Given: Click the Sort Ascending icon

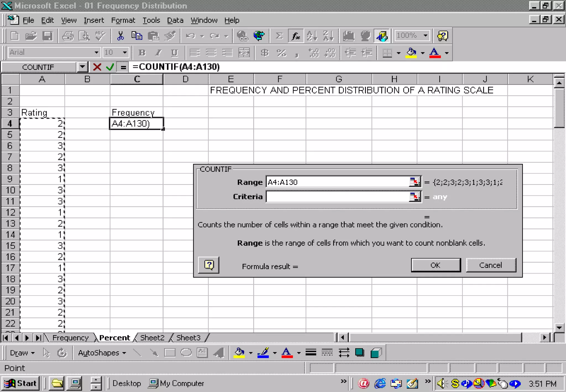Looking at the screenshot, I should pos(312,36).
